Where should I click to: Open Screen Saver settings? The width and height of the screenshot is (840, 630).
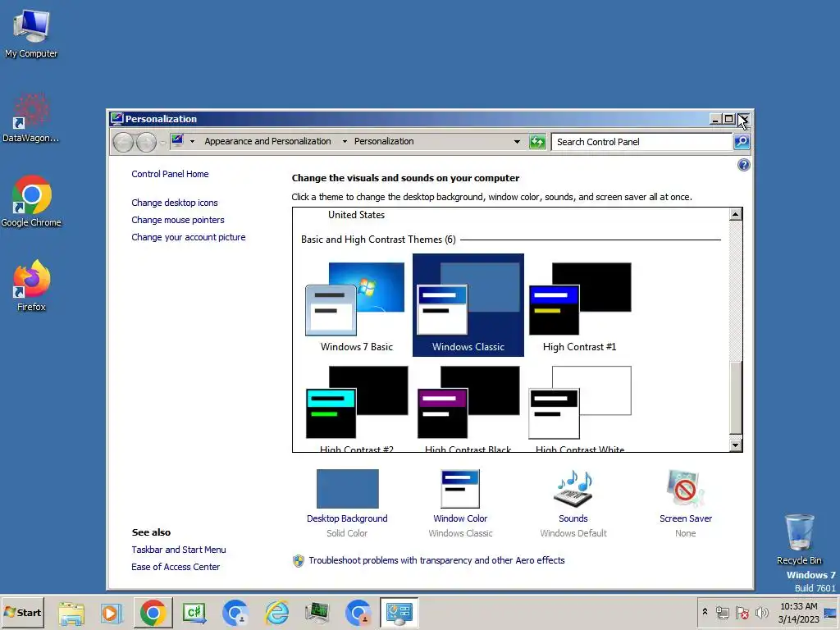tap(686, 503)
